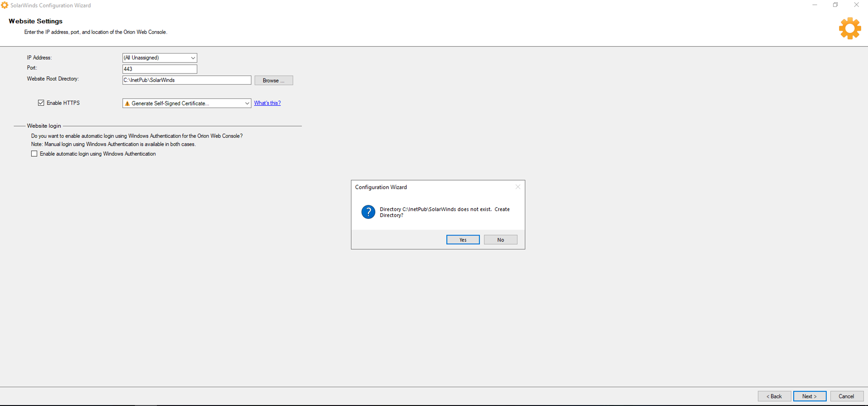Close the Configuration Wizard dialog

(517, 187)
